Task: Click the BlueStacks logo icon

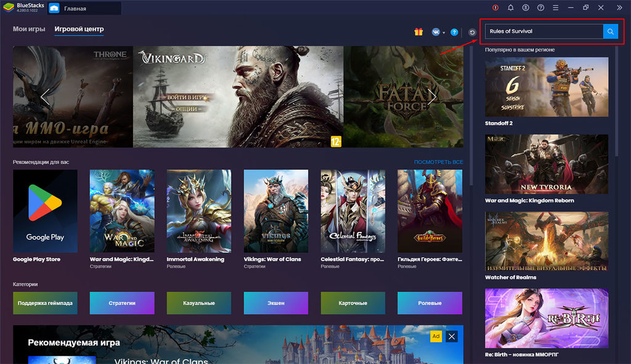Action: (x=9, y=7)
